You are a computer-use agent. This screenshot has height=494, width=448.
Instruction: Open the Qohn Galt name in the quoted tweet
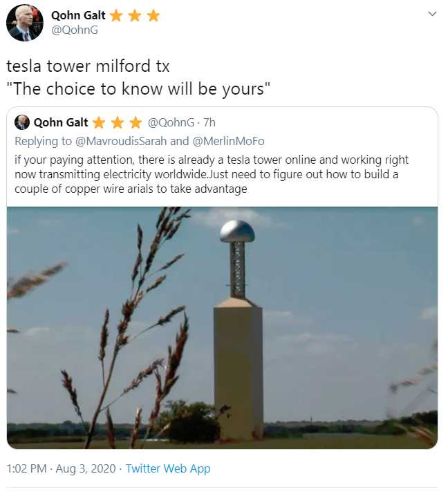coord(61,122)
